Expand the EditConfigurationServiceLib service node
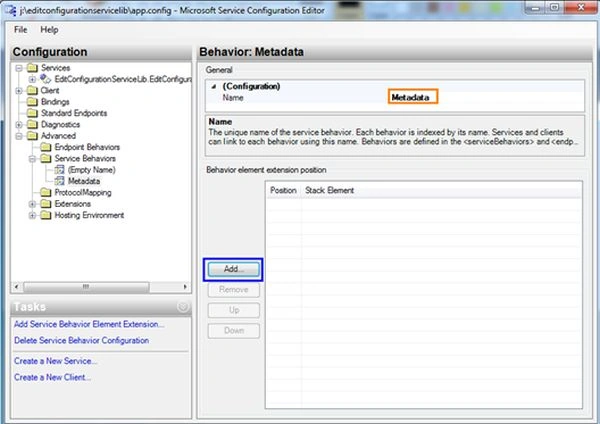This screenshot has width=600, height=424. click(x=32, y=80)
